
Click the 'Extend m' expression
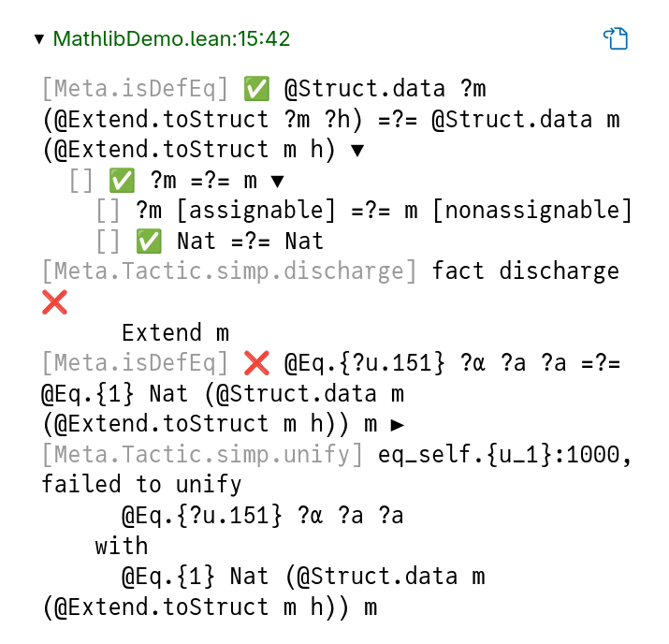[x=176, y=332]
